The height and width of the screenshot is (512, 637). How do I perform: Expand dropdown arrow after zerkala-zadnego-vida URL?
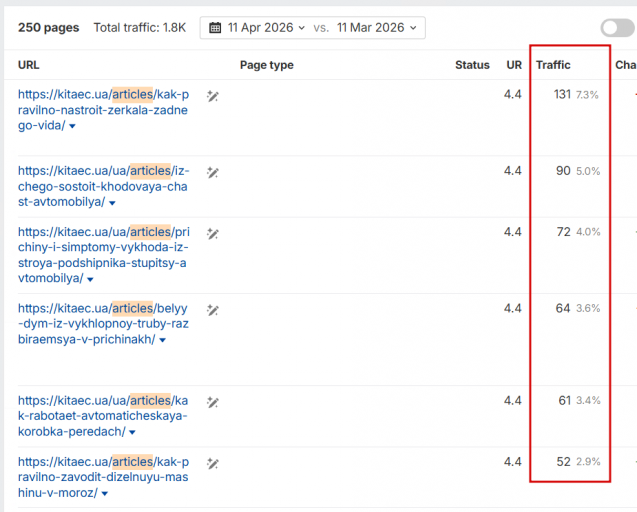point(72,126)
